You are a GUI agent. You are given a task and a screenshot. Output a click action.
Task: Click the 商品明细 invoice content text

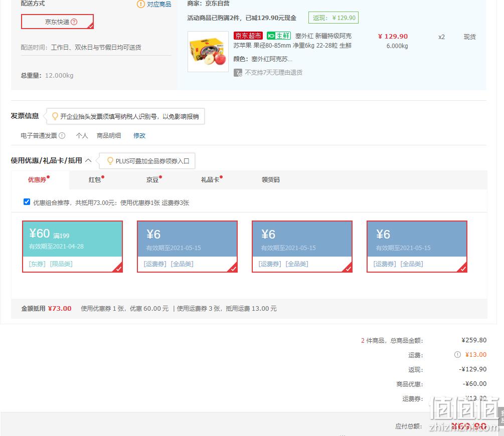[109, 136]
